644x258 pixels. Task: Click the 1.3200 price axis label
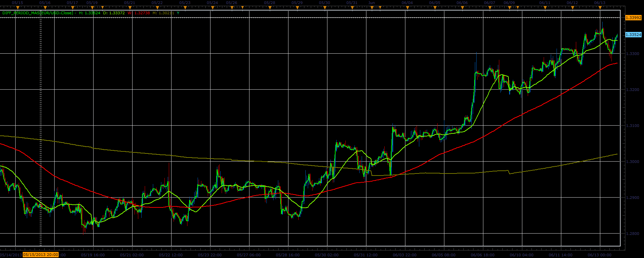click(633, 90)
